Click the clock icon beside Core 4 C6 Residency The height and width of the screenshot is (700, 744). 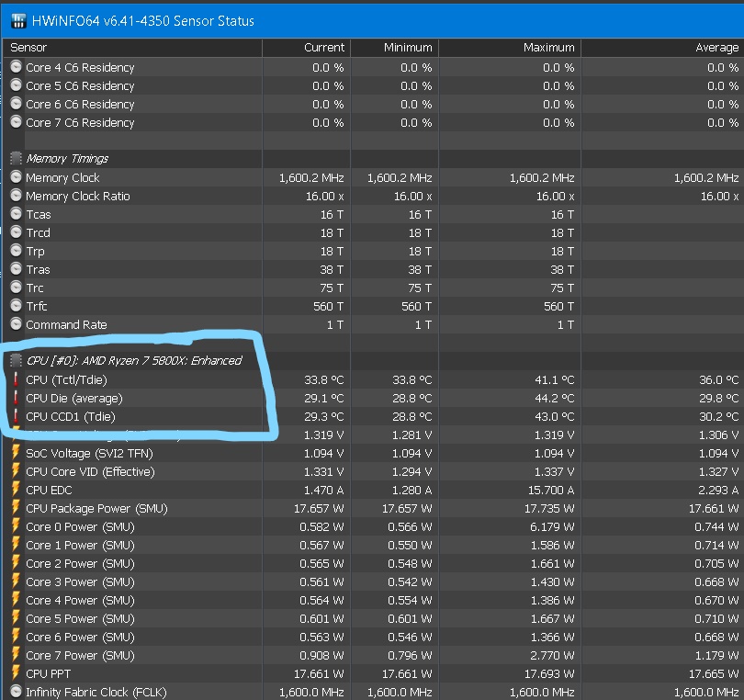pyautogui.click(x=17, y=67)
